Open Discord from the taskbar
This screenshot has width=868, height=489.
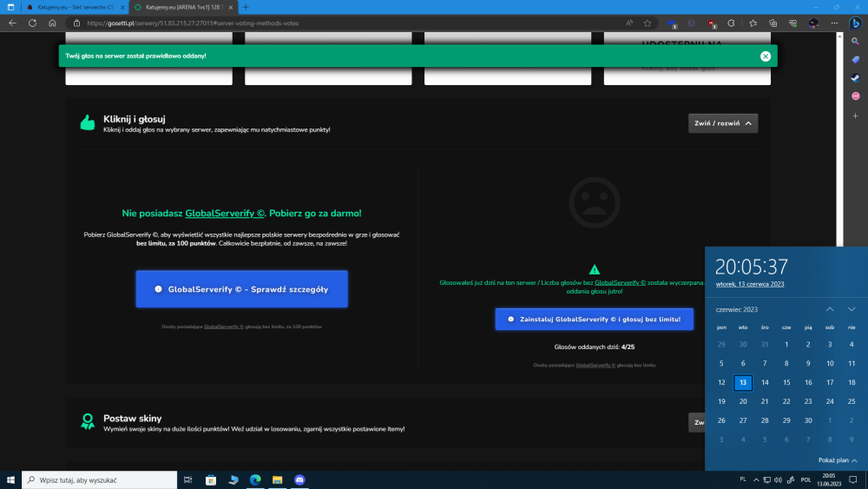(299, 480)
